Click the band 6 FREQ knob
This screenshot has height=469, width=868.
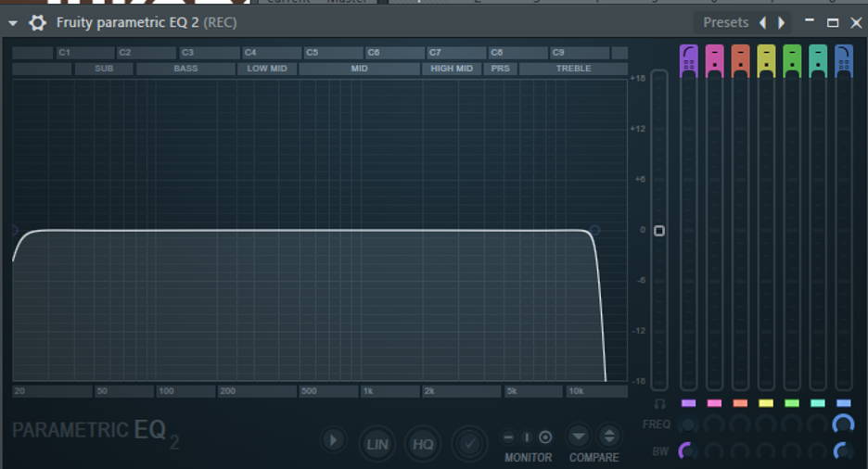818,425
